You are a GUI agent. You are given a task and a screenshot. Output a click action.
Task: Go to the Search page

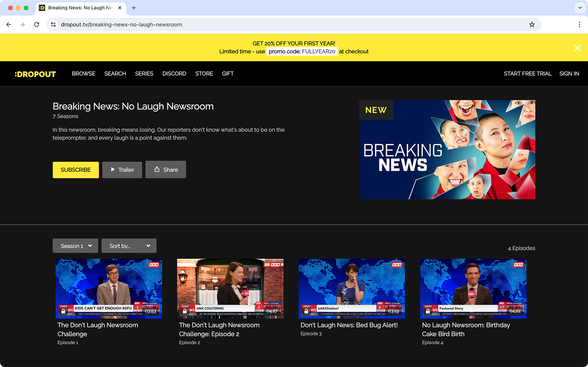115,74
